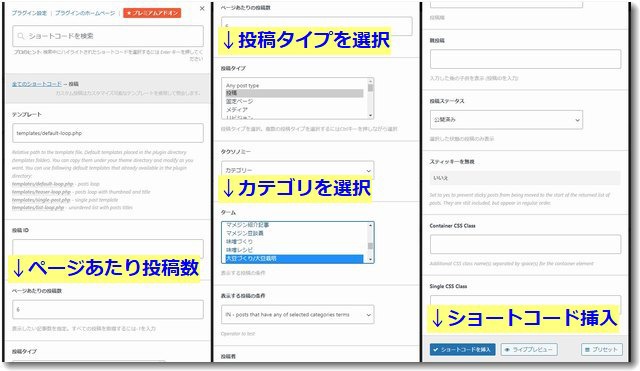Click up arrow of 投稿タイプ list scrollbar

click(x=371, y=81)
